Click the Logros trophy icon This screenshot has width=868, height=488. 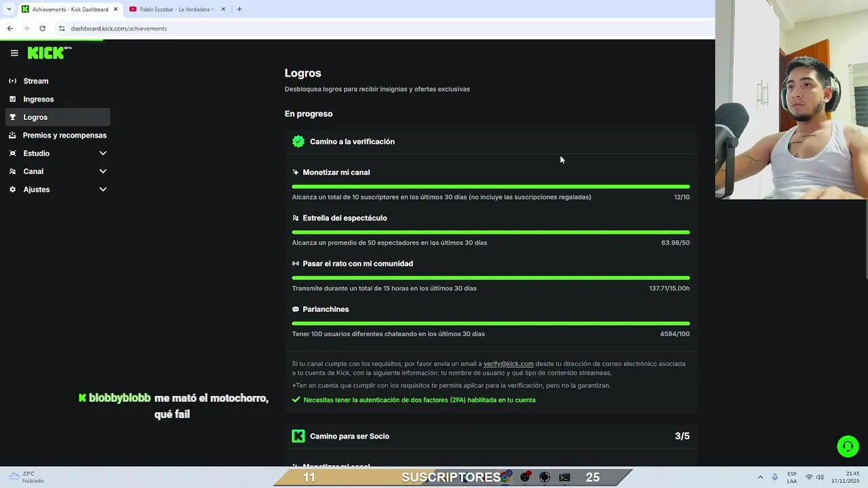[x=12, y=117]
